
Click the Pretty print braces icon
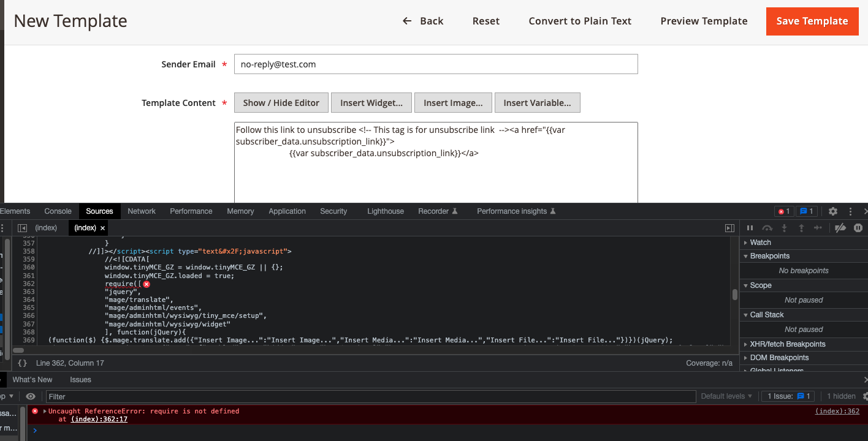coord(24,363)
